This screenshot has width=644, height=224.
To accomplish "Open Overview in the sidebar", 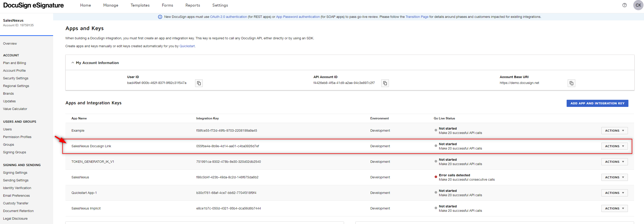I will pos(10,44).
